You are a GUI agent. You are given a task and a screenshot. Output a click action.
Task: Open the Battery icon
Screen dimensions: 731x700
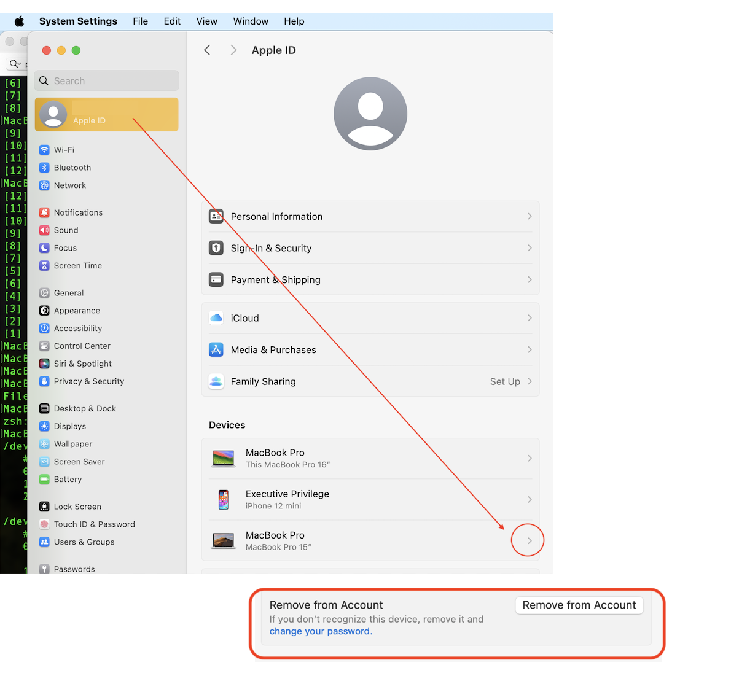tap(44, 479)
